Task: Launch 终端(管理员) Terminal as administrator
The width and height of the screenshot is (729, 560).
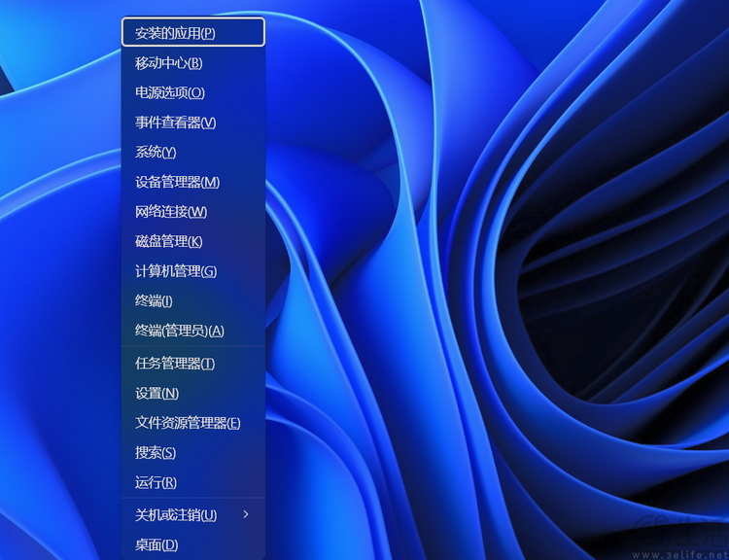Action: (x=180, y=331)
